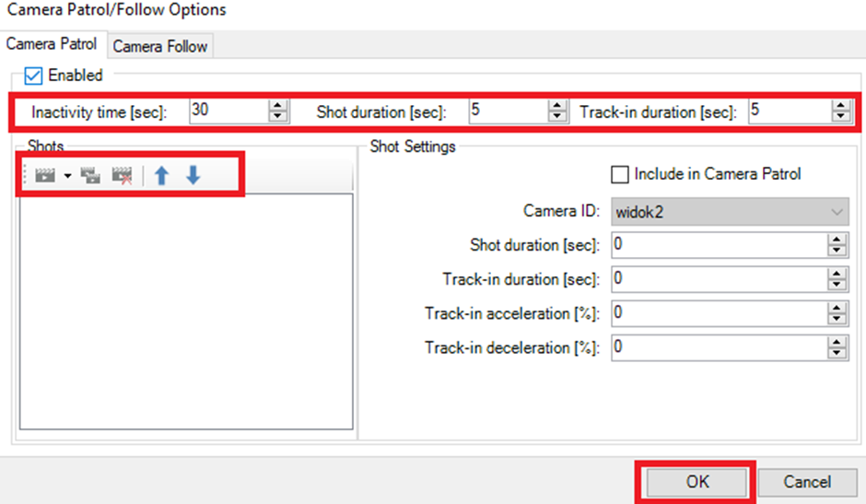Select the Camera Patrol tab
The width and height of the screenshot is (866, 504).
[52, 43]
